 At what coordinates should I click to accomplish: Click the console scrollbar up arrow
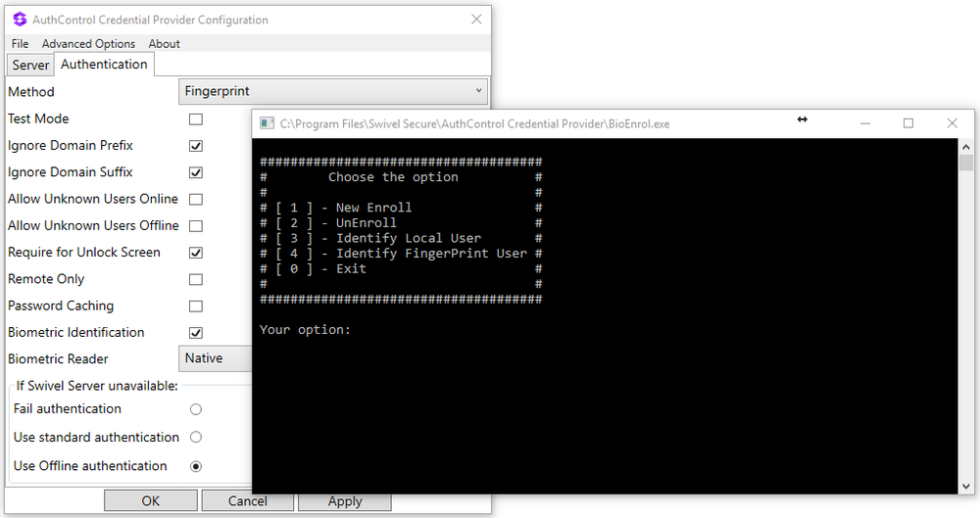click(966, 146)
